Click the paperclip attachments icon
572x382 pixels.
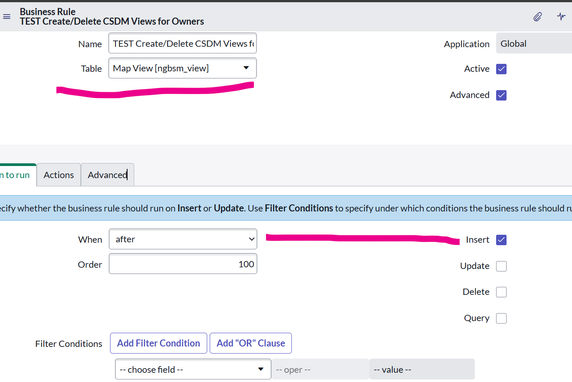[x=537, y=17]
